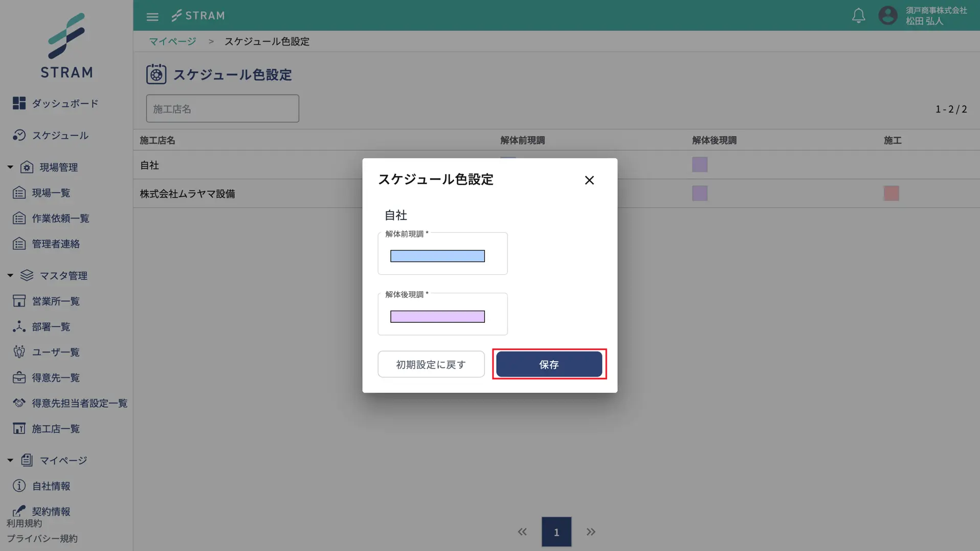Image resolution: width=980 pixels, height=551 pixels.
Task: Open 作業依頼一覧 from the sidebar icon
Action: [x=19, y=218]
